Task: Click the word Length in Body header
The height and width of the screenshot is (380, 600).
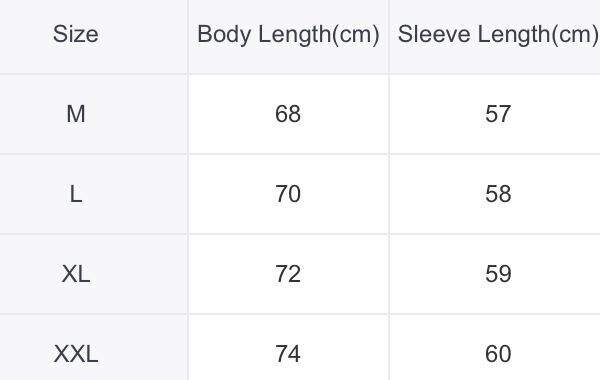Action: [295, 35]
